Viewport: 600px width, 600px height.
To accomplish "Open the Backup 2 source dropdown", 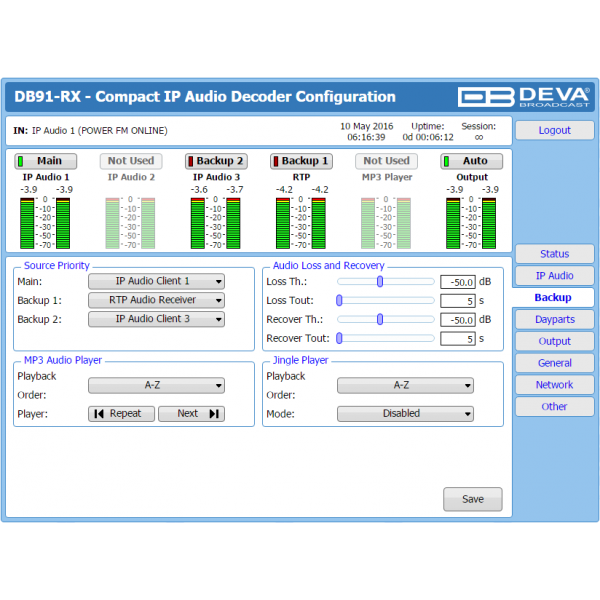I will pos(156,319).
